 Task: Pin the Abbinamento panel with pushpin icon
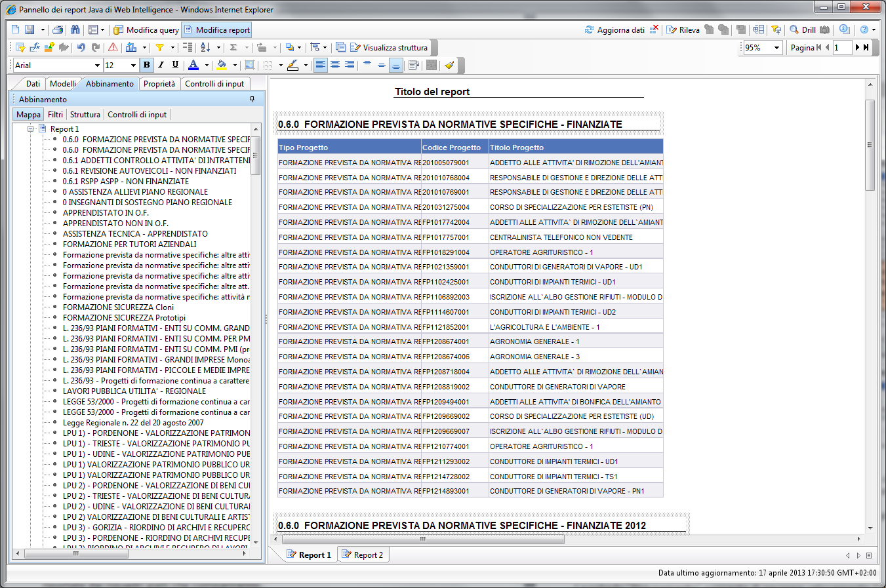[252, 99]
